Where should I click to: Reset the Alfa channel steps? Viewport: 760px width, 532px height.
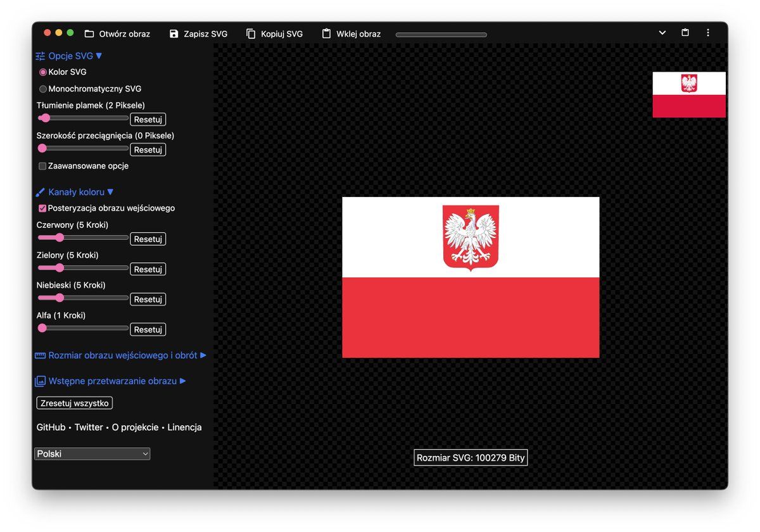148,329
